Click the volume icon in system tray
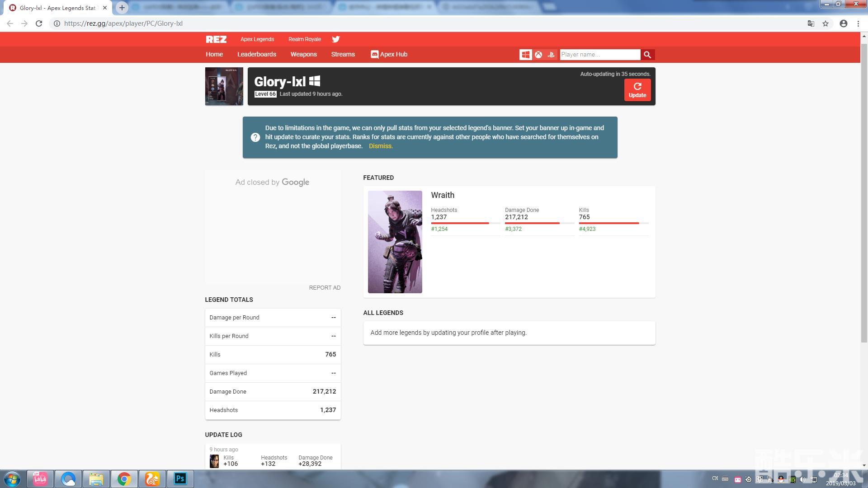Image resolution: width=868 pixels, height=488 pixels. click(x=803, y=479)
